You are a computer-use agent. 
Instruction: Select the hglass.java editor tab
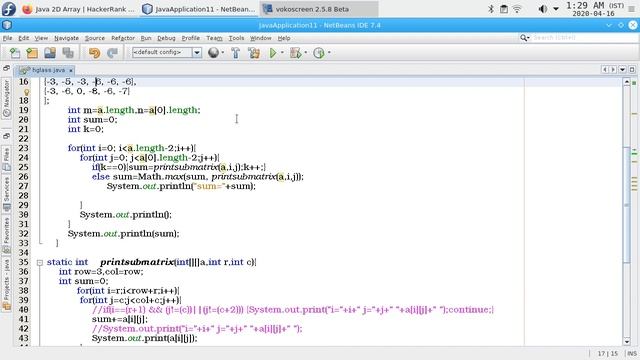coord(45,70)
